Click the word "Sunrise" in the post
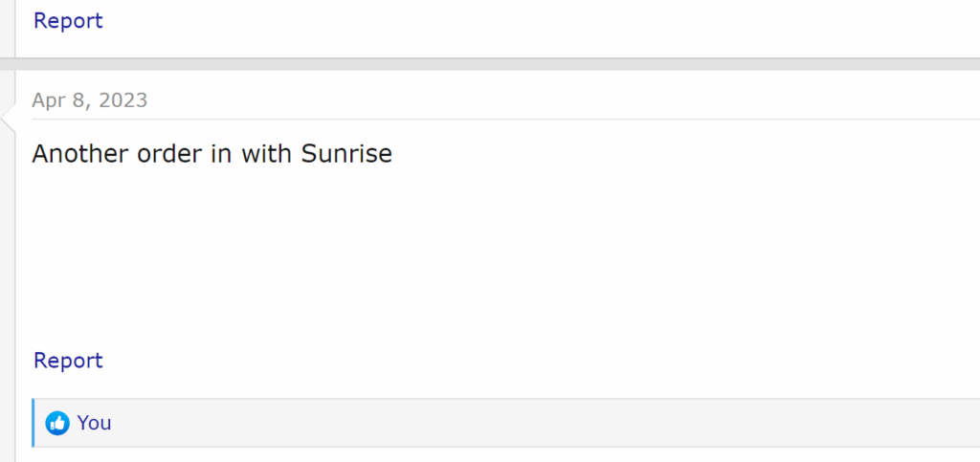This screenshot has height=462, width=980. pyautogui.click(x=346, y=154)
